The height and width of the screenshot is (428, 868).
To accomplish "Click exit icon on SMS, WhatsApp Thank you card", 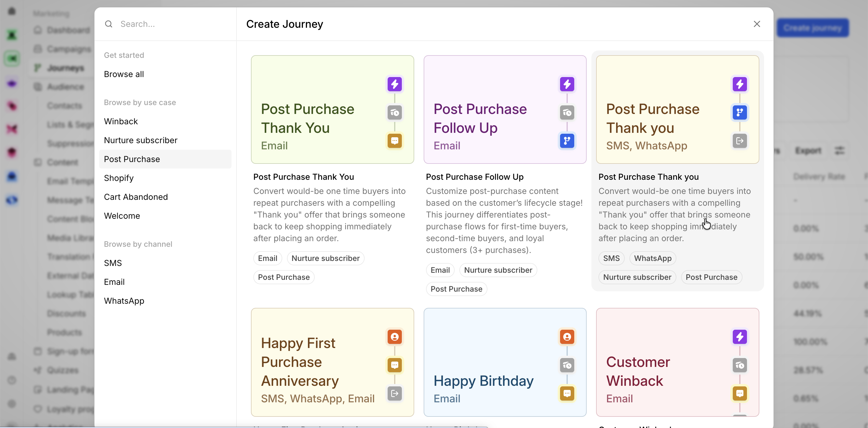I will [739, 141].
